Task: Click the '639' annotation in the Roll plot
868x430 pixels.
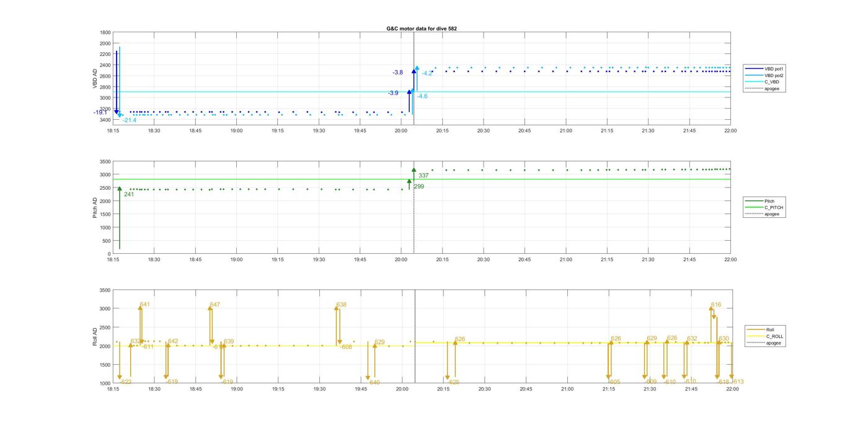Action: [x=229, y=341]
